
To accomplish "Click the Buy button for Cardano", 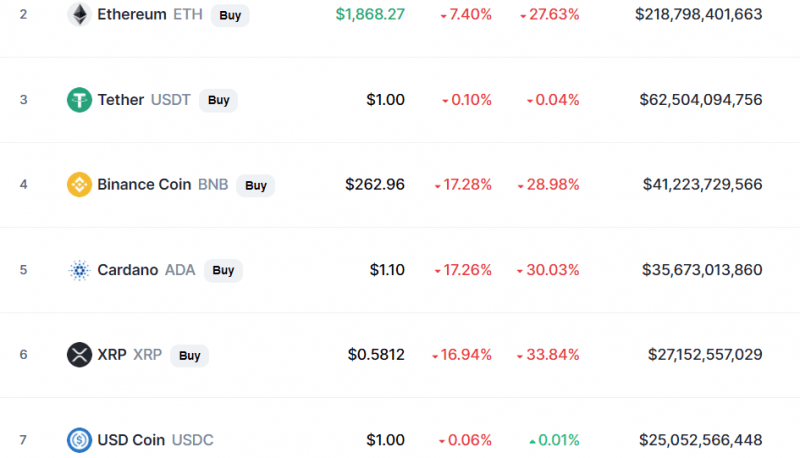I will click(223, 270).
